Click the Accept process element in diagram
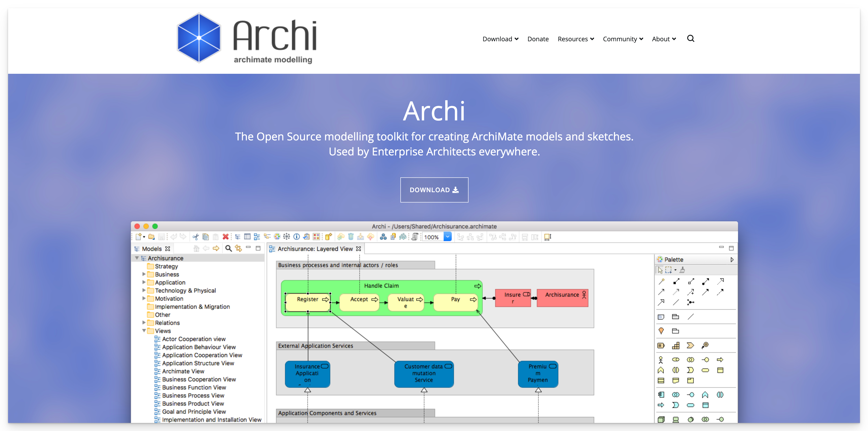868x431 pixels. pos(359,302)
